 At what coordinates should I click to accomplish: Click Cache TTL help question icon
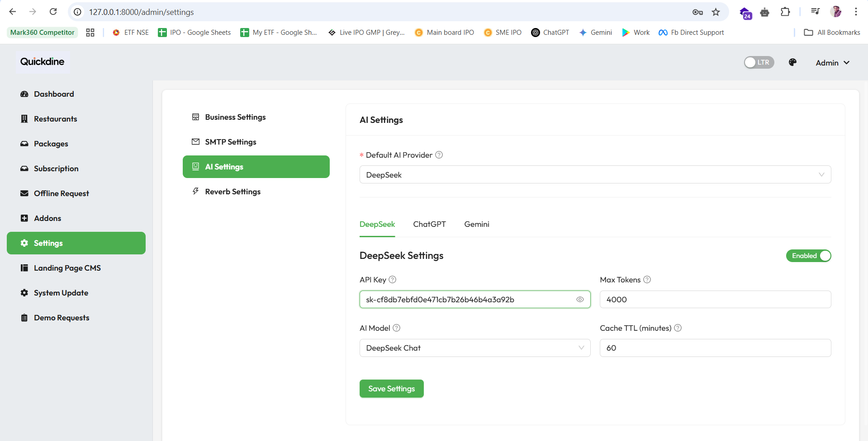(x=678, y=328)
